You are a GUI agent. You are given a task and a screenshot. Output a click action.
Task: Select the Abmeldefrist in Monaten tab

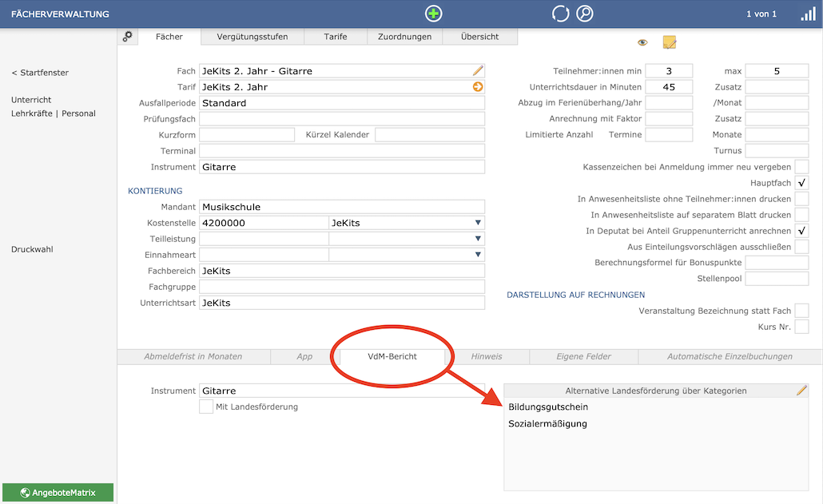[193, 356]
